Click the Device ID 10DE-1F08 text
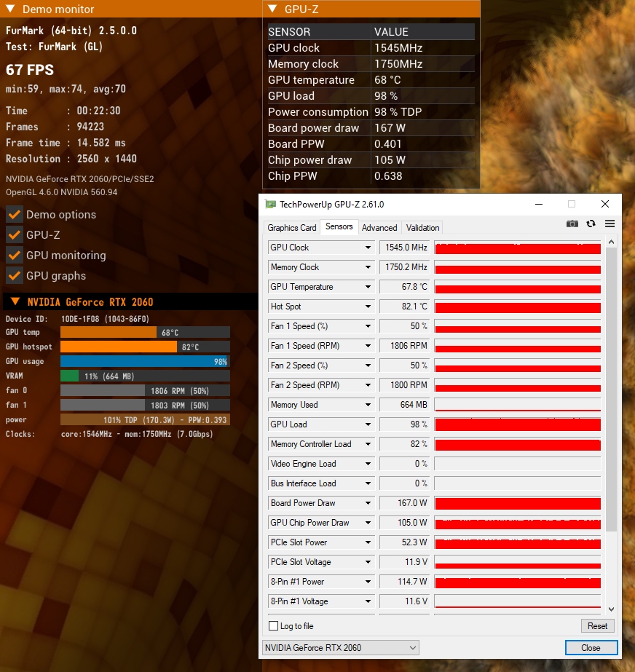The image size is (635, 672). click(77, 319)
